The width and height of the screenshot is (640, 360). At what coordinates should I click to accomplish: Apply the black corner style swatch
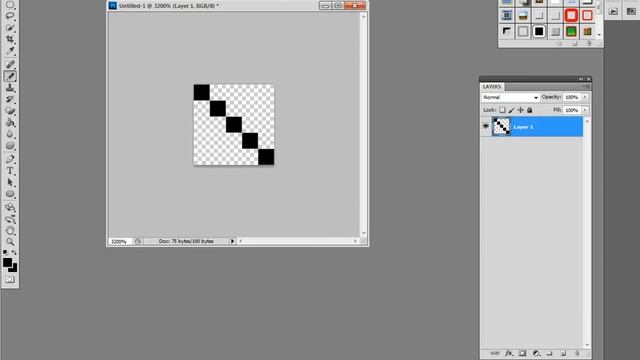507,31
